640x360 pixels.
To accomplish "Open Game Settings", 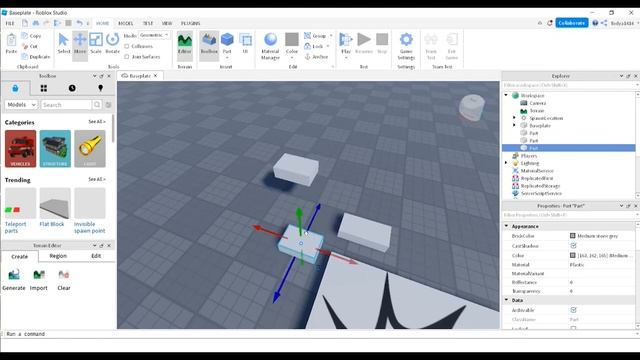I will pyautogui.click(x=406, y=46).
